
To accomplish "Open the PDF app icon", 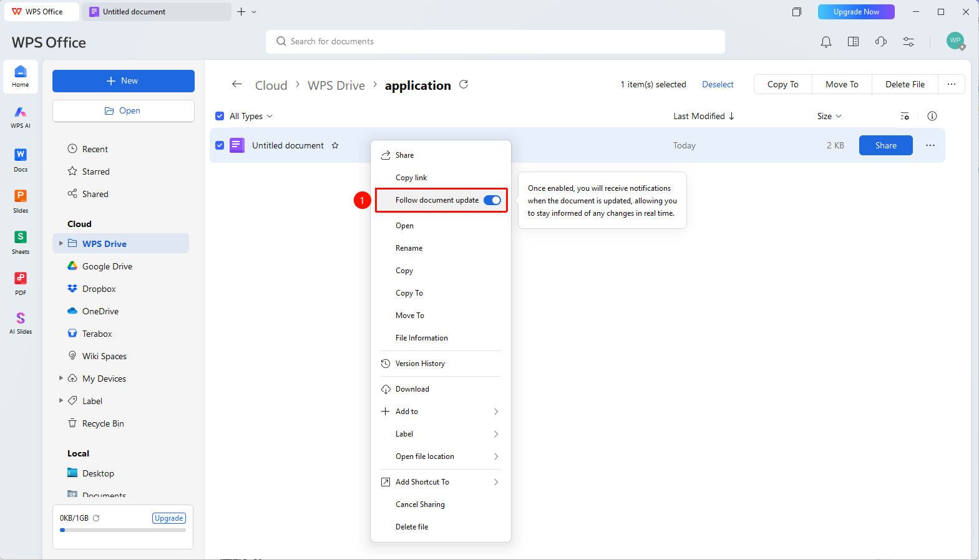I will [x=21, y=283].
